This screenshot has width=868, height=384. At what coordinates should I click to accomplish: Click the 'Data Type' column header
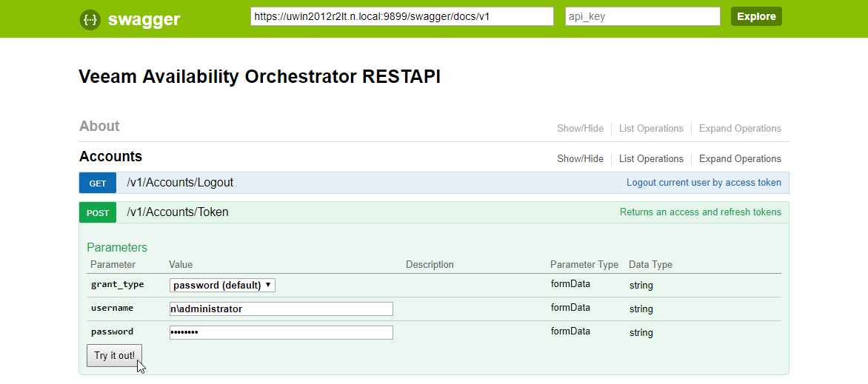click(x=650, y=264)
